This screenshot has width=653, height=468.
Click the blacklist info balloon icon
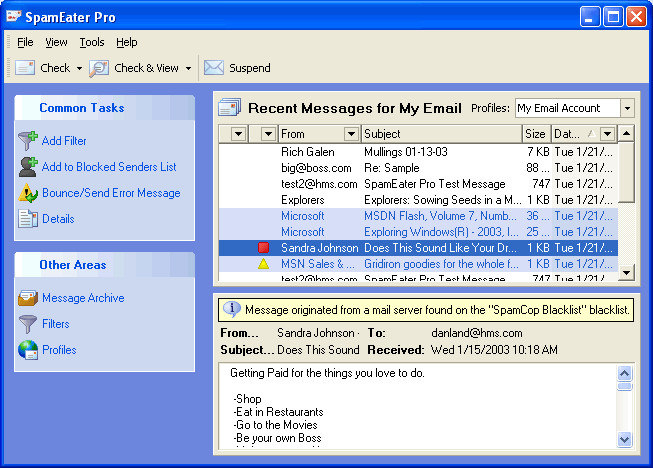coord(232,309)
